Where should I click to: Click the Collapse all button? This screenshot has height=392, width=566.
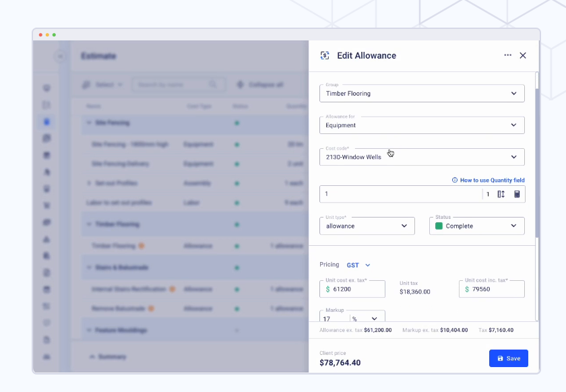[x=259, y=85]
